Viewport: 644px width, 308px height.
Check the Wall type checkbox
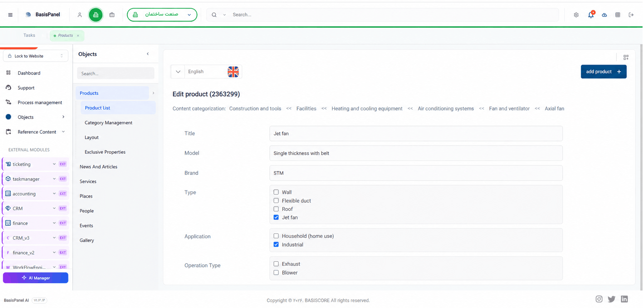[276, 192]
